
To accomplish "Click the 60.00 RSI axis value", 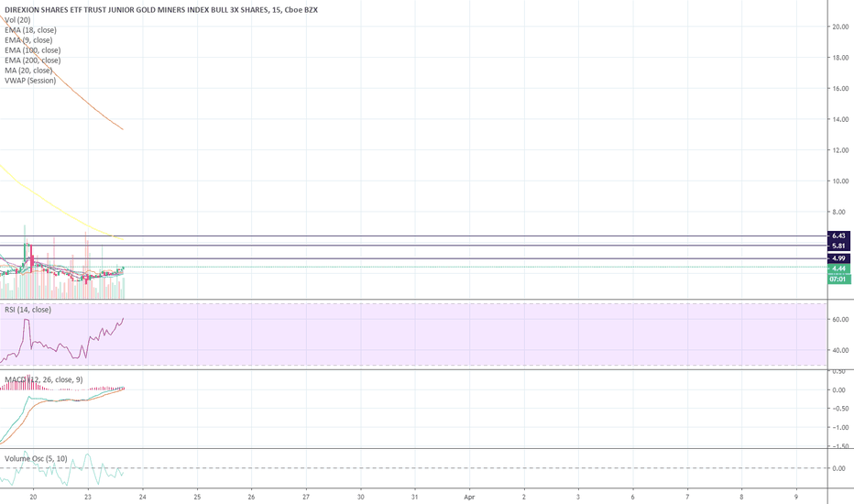I will click(840, 319).
